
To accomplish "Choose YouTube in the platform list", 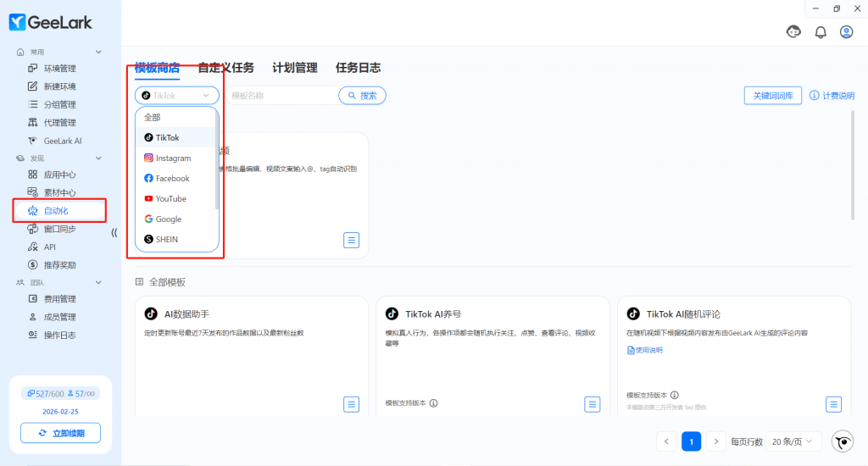I will coord(170,199).
